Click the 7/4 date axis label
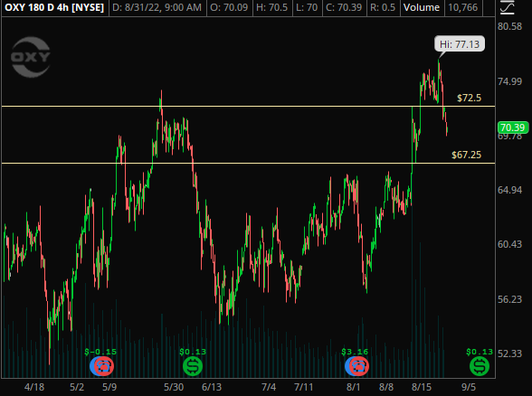The width and height of the screenshot is (532, 396). (x=269, y=387)
